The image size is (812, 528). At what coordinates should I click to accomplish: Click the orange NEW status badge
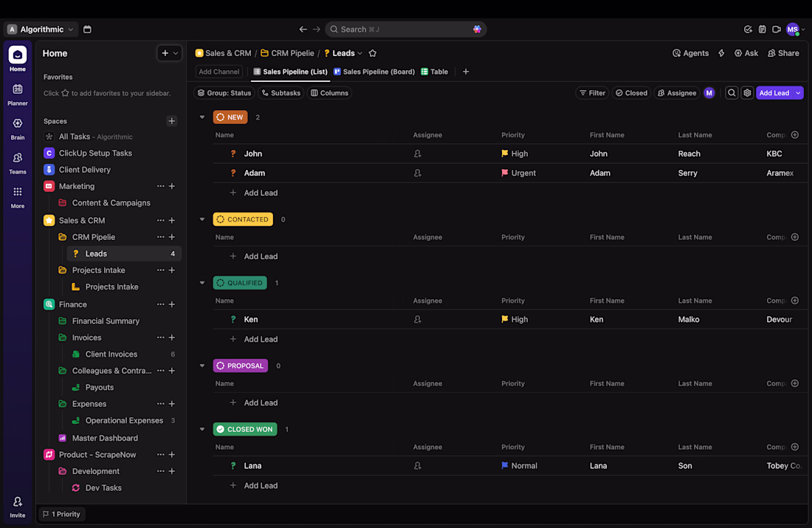[230, 117]
